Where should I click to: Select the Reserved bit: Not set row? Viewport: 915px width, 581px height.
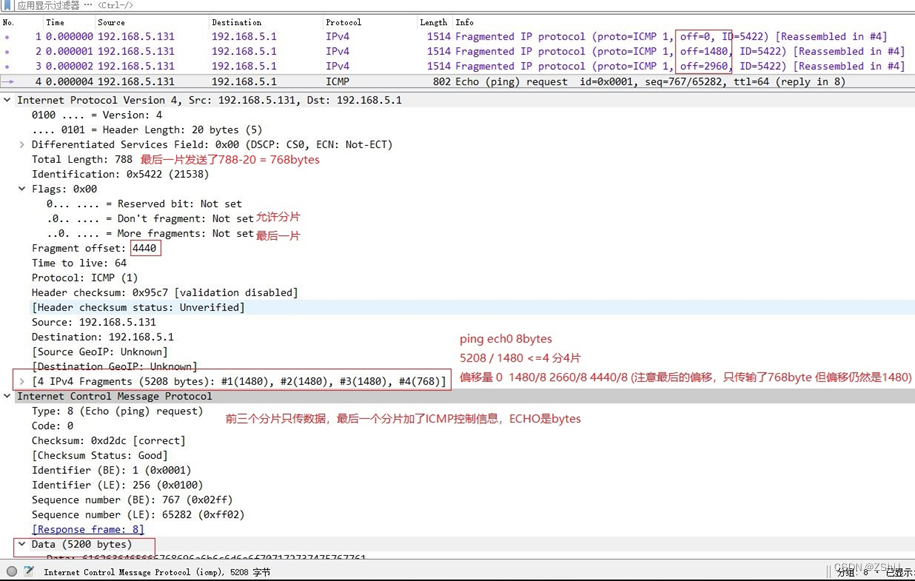click(144, 204)
